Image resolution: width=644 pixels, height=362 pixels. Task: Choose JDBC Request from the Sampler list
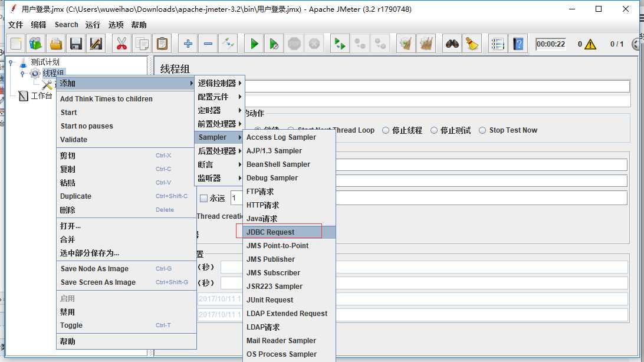(x=290, y=232)
